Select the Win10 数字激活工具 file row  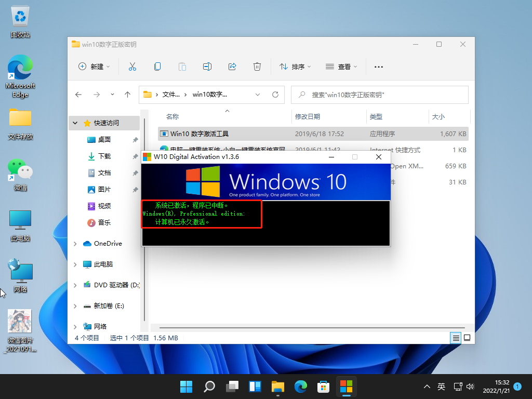point(199,134)
